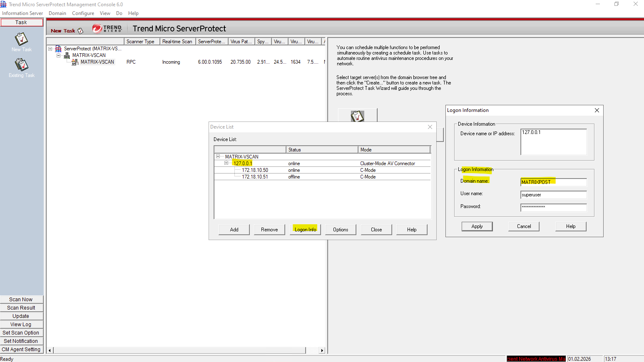Open the Configure menu

[x=83, y=13]
